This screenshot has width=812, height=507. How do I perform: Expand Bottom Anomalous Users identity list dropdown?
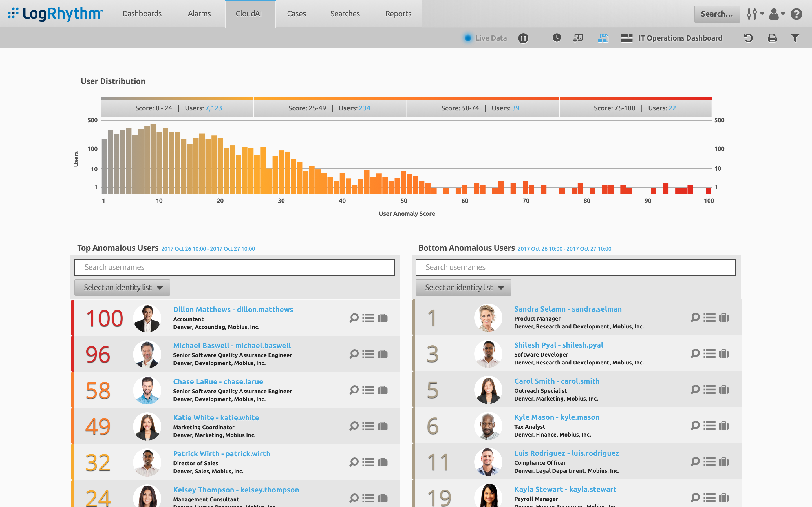[463, 288]
